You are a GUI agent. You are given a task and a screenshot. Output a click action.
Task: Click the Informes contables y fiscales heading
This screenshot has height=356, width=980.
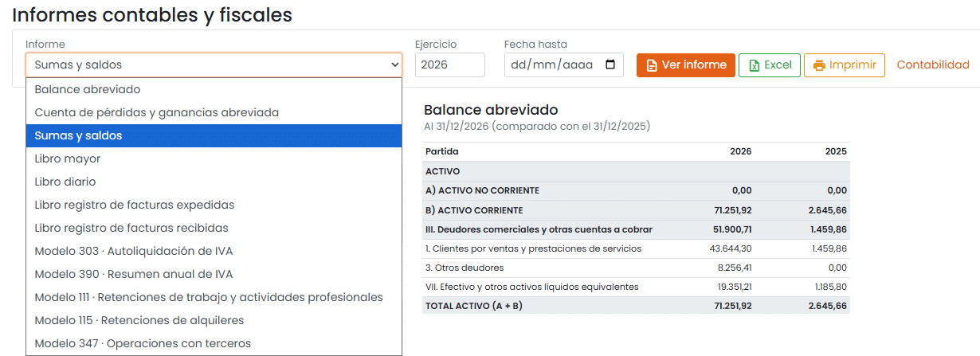[x=152, y=14]
